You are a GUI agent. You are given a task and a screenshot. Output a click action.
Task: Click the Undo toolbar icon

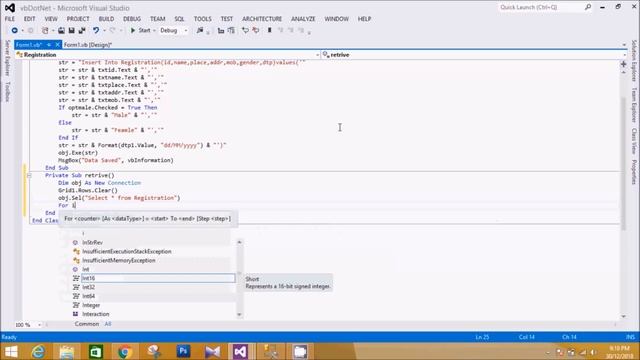[x=96, y=31]
